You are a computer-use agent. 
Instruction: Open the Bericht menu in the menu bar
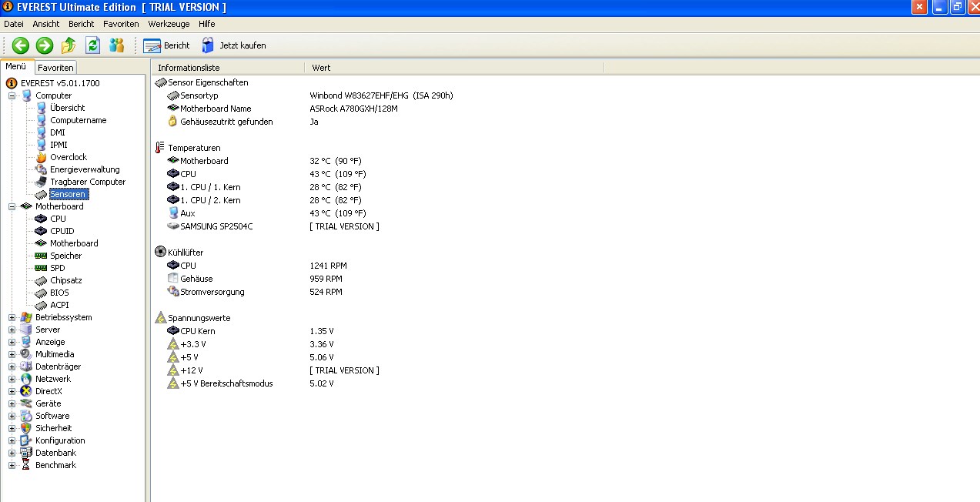(x=82, y=24)
